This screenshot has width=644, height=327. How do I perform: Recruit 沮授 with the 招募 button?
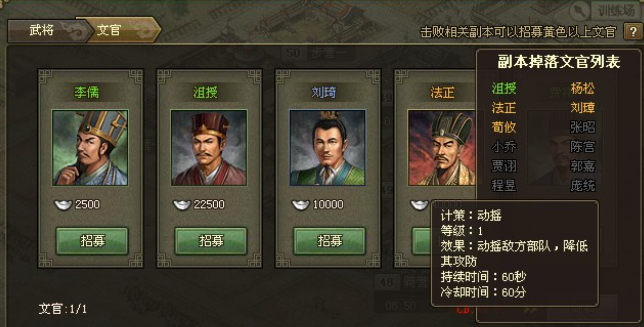pyautogui.click(x=211, y=241)
